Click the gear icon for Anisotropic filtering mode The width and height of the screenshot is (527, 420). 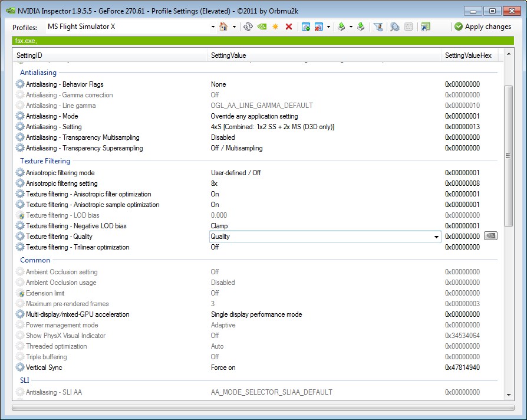click(x=20, y=173)
